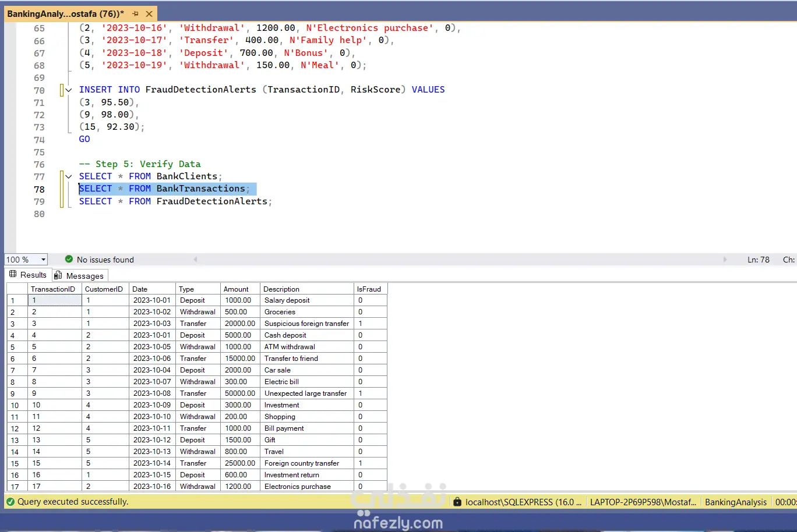
Task: Click the 50000.00 amount cell
Action: [x=240, y=393]
